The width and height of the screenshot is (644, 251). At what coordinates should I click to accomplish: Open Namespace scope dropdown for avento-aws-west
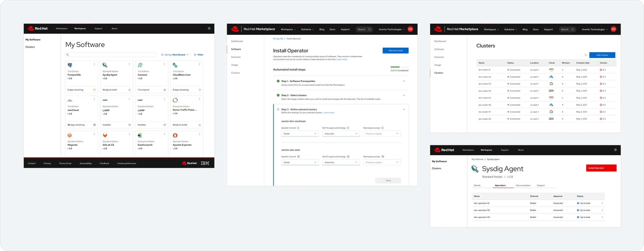coord(382,163)
